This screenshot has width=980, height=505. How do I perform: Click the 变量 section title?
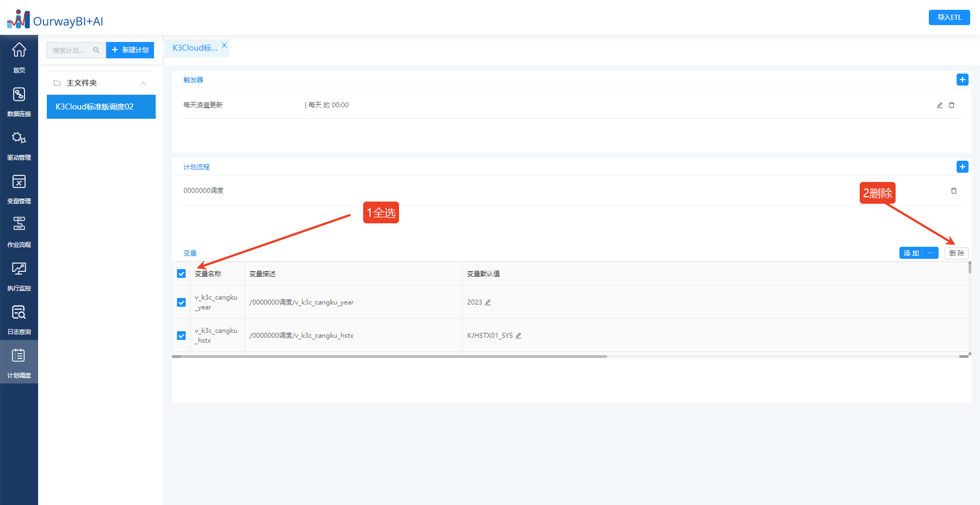(190, 253)
